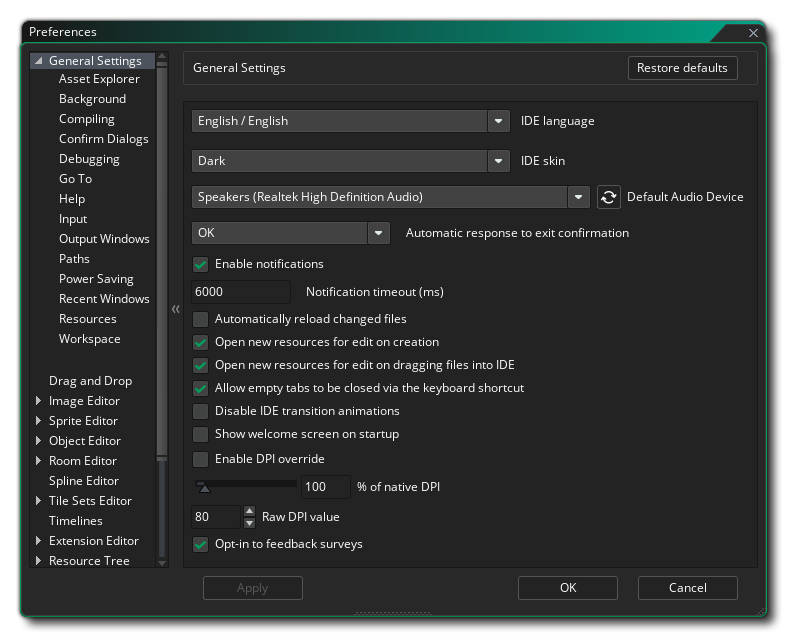Check Show welcome screen on startup
This screenshot has width=787, height=637.
(x=200, y=434)
